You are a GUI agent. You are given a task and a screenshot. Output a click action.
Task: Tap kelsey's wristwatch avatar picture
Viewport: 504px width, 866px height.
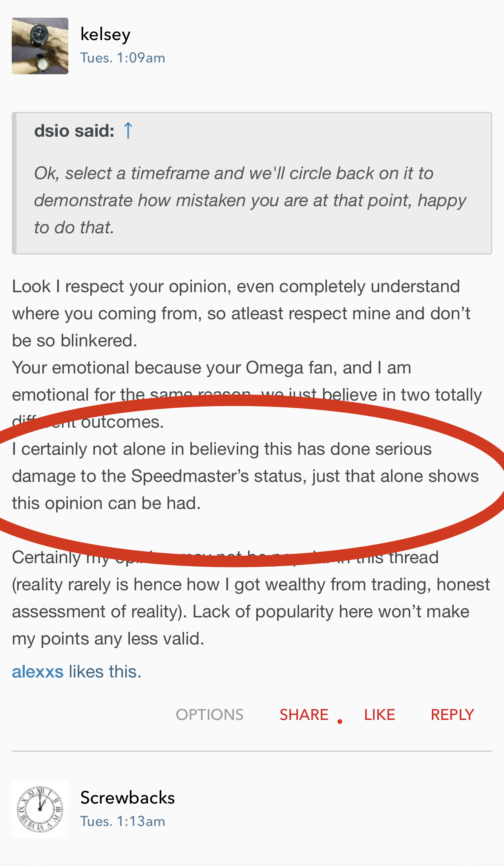(x=40, y=46)
